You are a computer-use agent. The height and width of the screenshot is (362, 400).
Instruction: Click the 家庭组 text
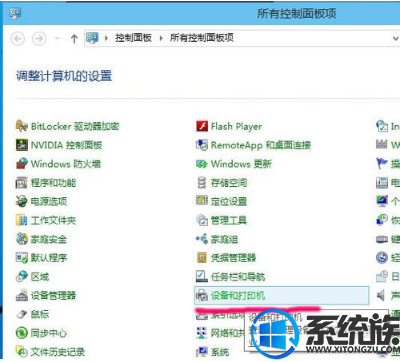(224, 239)
